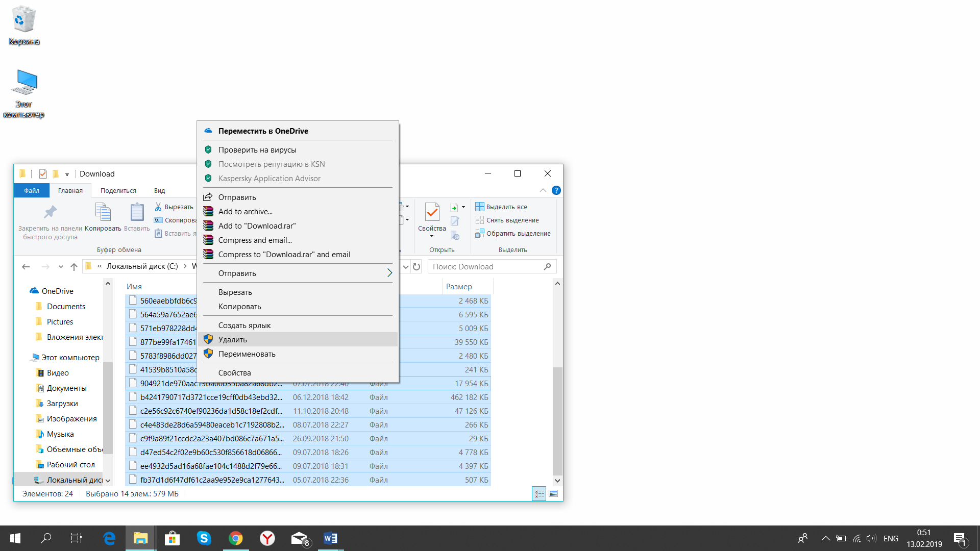This screenshot has width=980, height=551.
Task: Open Skype from taskbar
Action: pyautogui.click(x=204, y=538)
